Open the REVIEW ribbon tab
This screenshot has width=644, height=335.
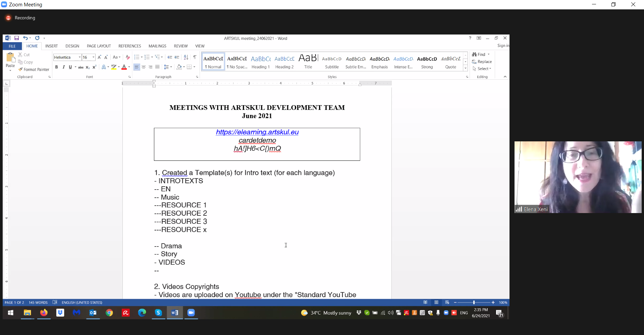pyautogui.click(x=180, y=46)
